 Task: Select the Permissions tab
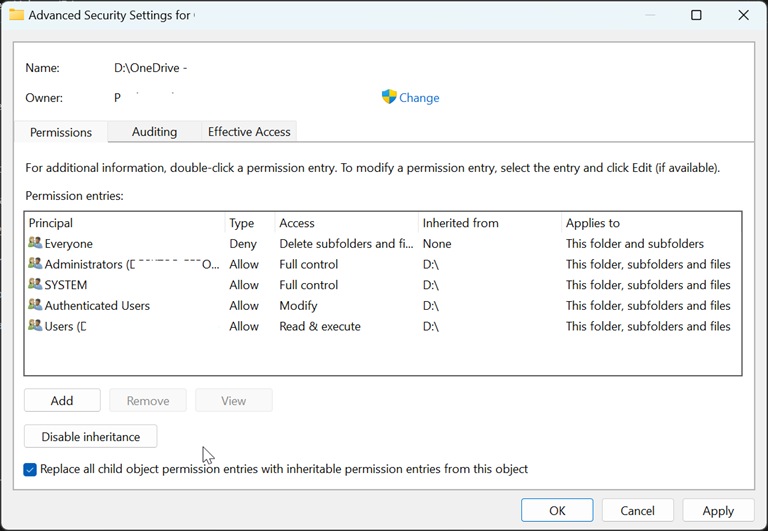coord(61,132)
